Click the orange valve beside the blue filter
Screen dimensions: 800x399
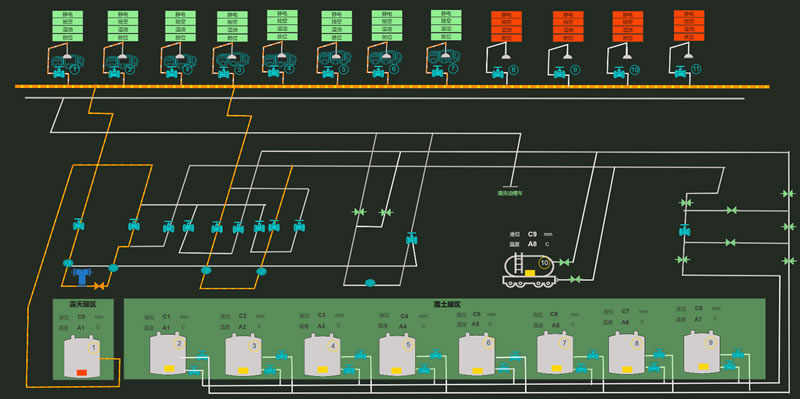pyautogui.click(x=100, y=286)
